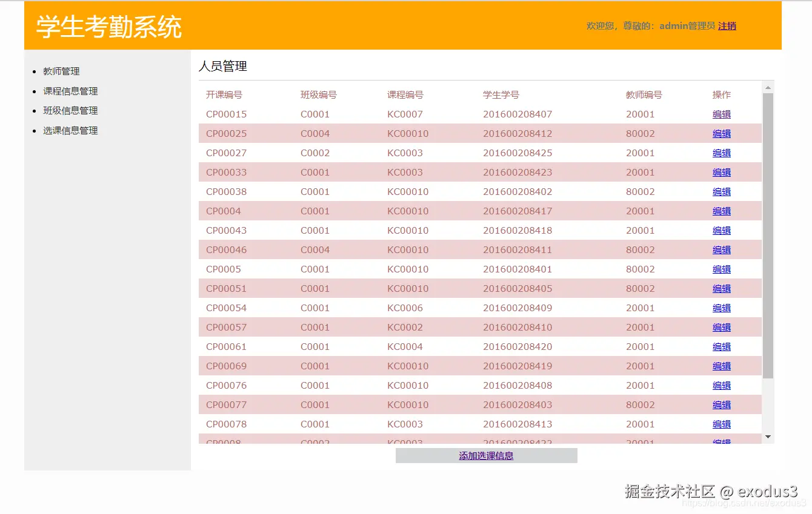This screenshot has height=514, width=812.
Task: Click the 开课编号 column header
Action: [224, 95]
